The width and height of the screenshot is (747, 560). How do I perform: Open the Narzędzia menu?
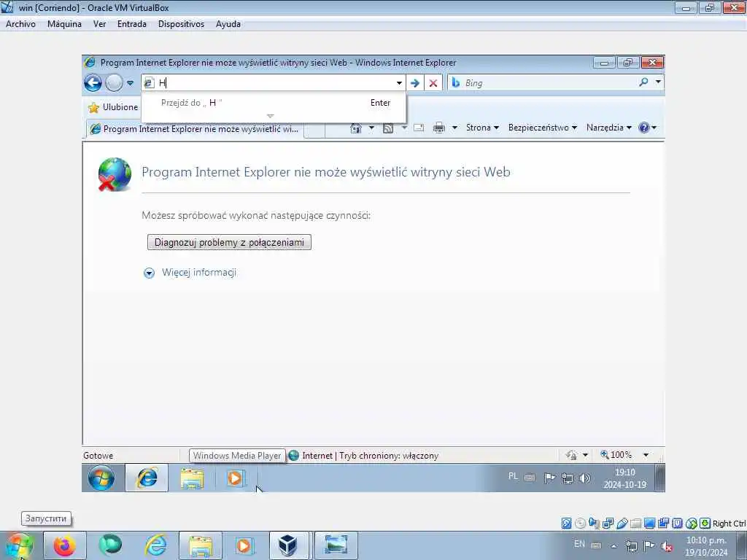(608, 128)
